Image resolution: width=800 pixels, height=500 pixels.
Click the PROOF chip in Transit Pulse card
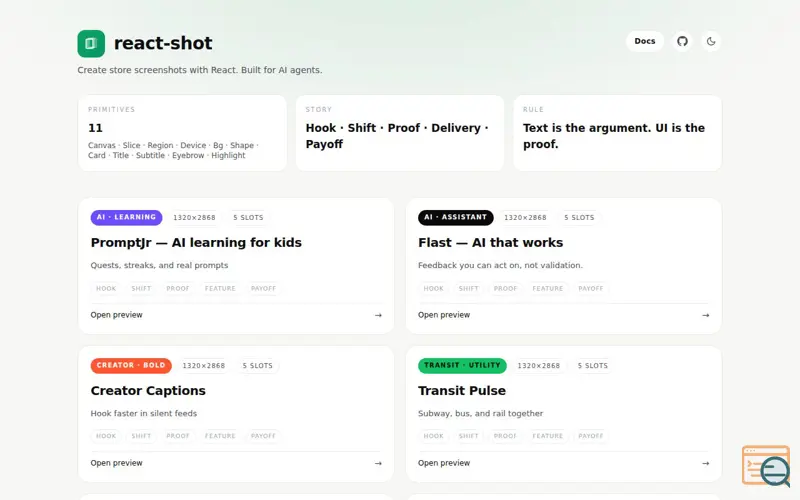pyautogui.click(x=505, y=436)
